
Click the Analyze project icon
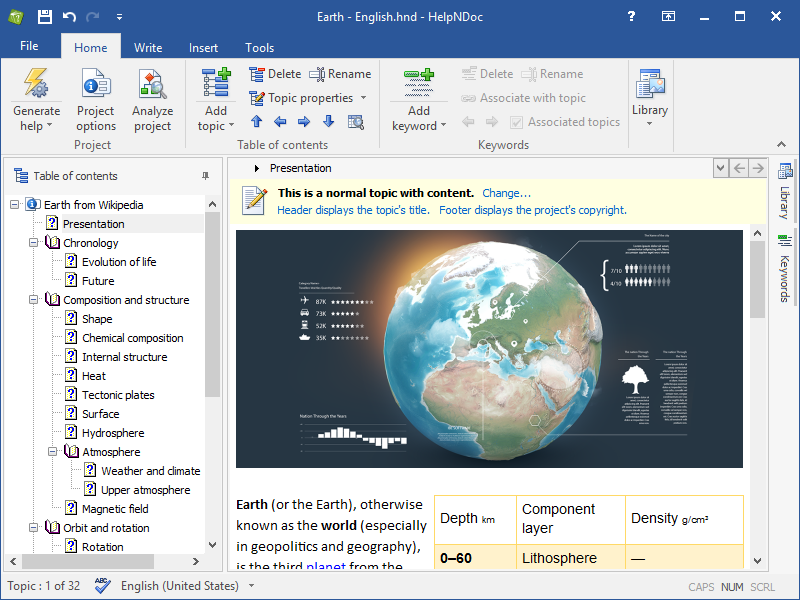tap(152, 84)
